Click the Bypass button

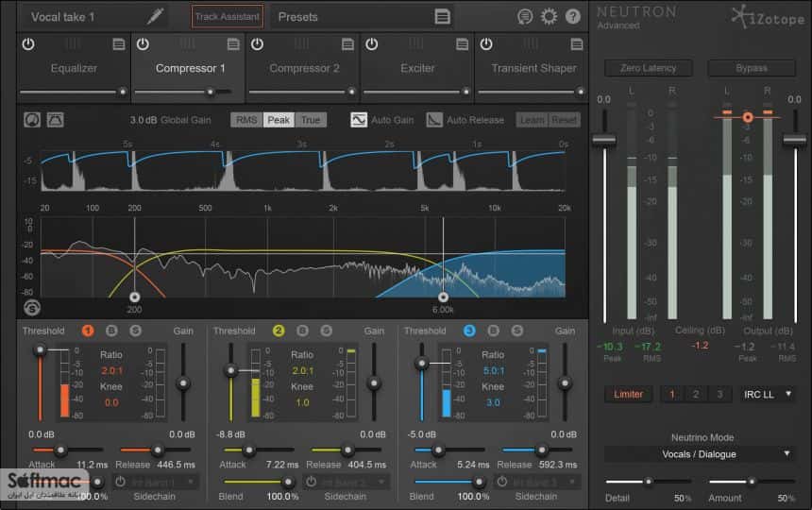pyautogui.click(x=752, y=68)
